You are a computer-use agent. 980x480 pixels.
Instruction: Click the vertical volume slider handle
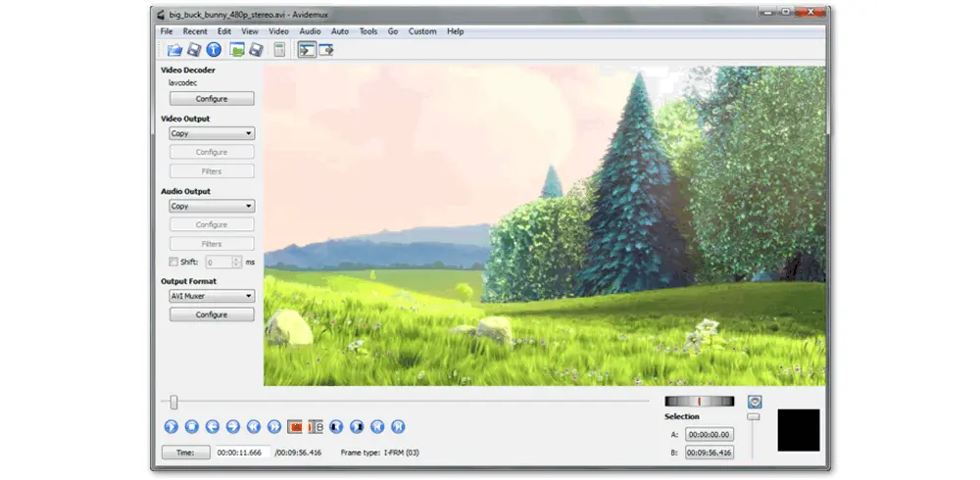click(x=755, y=416)
